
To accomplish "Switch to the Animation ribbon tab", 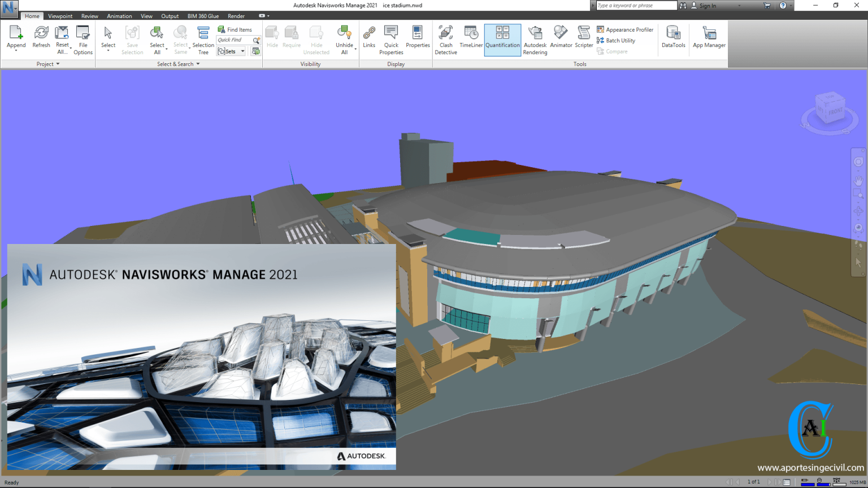I will tap(119, 16).
